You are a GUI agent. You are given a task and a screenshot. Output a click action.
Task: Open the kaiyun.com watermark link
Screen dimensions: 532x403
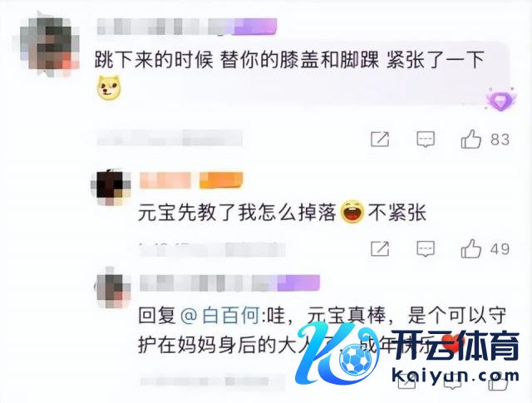(x=456, y=376)
